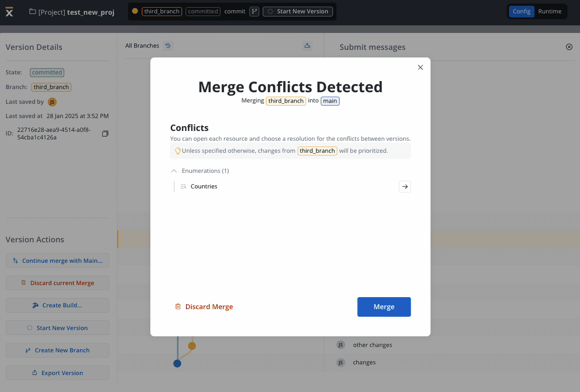Switch to the Config tab
This screenshot has width=580, height=392.
pos(521,12)
